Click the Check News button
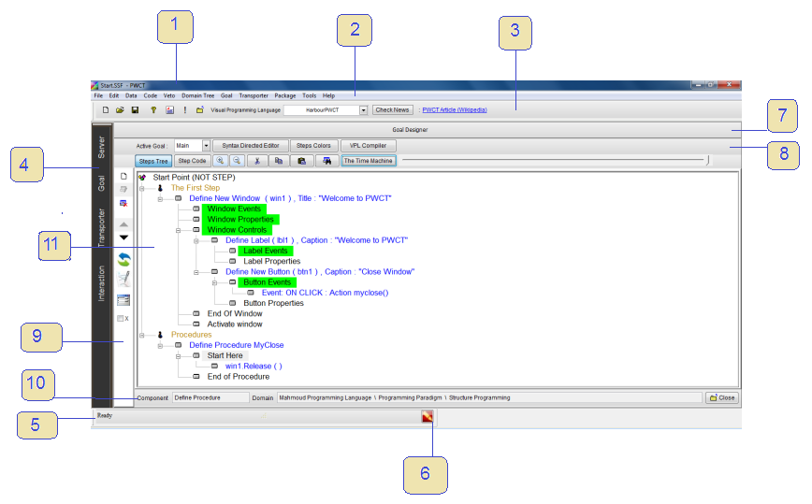The height and width of the screenshot is (504, 812). tap(393, 110)
